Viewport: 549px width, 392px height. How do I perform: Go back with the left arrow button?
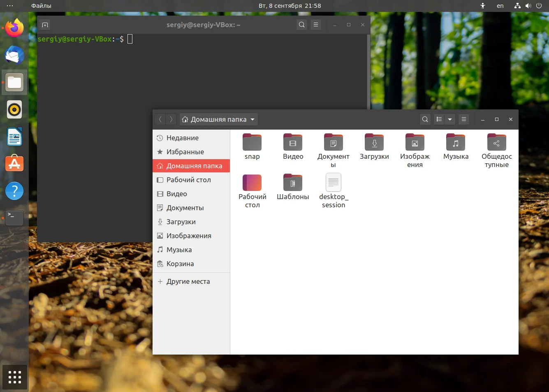[160, 119]
